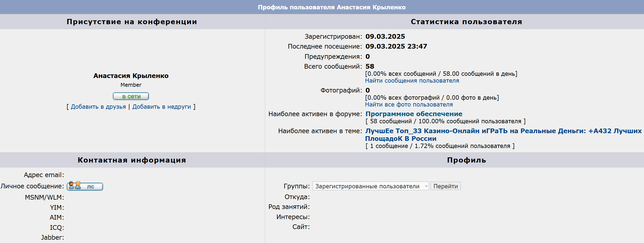
Task: Click the "Зарегистрирован" date value
Action: click(x=385, y=37)
